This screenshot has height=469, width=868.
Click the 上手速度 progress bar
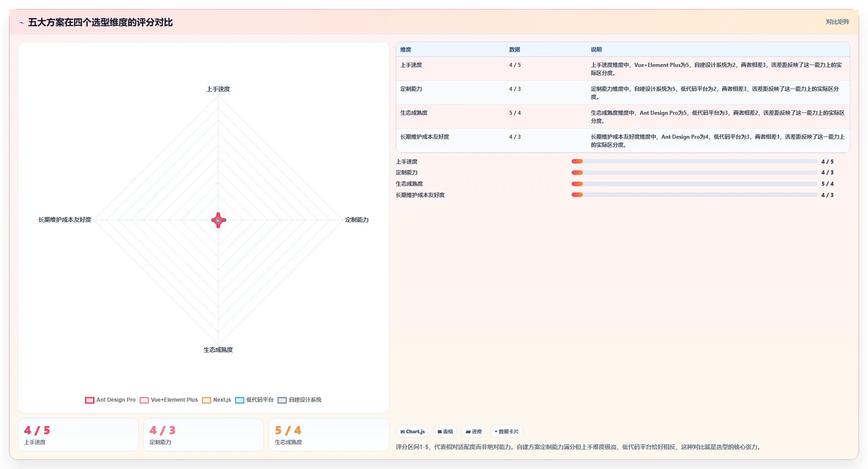(x=694, y=161)
